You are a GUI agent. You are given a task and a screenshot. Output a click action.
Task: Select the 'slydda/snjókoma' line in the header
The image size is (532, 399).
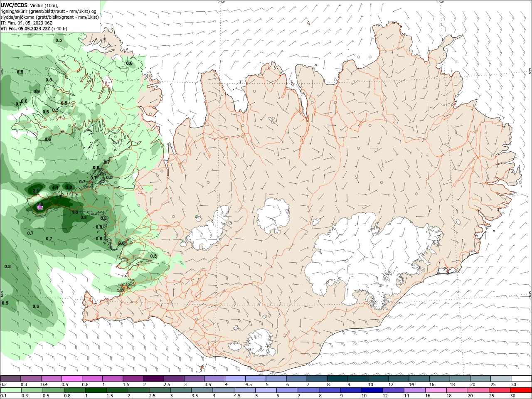49,17
